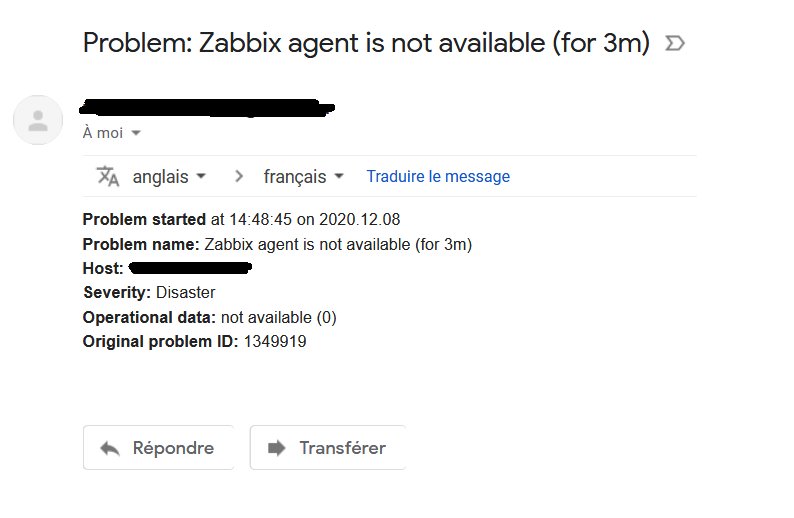Click the redacted sender name
Screen dimensions: 794x518
pyautogui.click(x=207, y=106)
